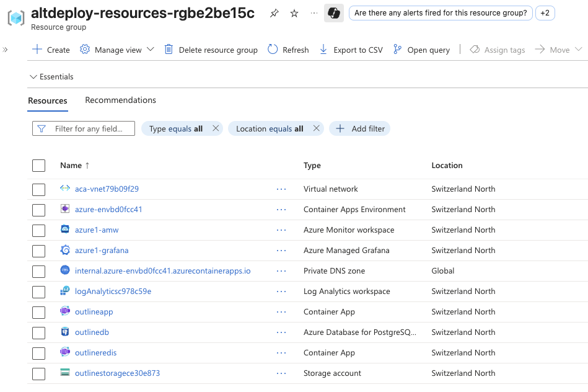Click the Open query branch icon

(x=397, y=49)
